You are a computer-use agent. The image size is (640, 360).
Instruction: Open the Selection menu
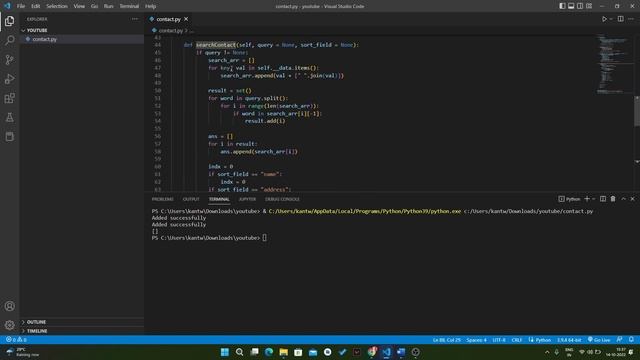pyautogui.click(x=57, y=6)
